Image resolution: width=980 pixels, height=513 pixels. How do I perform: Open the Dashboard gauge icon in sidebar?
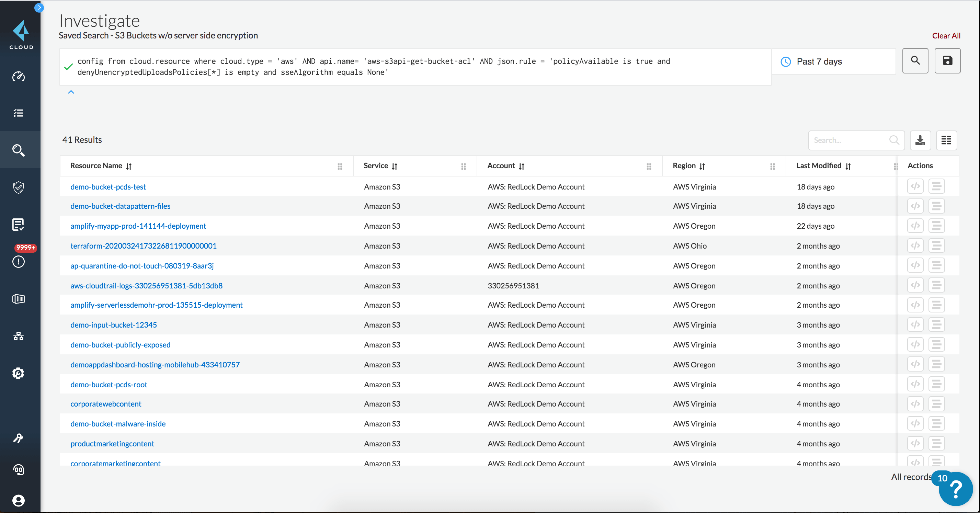(x=18, y=77)
